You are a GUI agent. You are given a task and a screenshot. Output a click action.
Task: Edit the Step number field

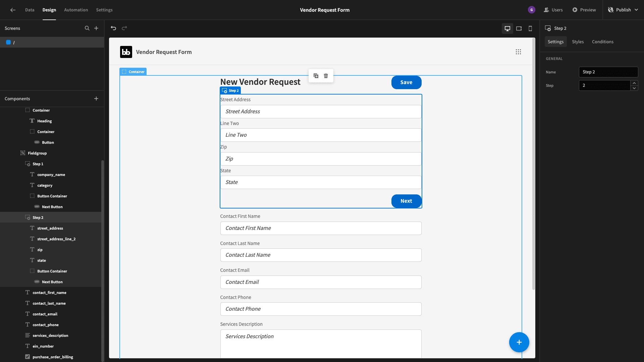pos(604,85)
